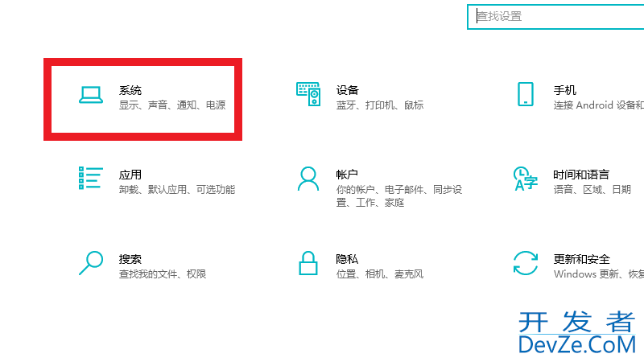Click the text 位置、相机、麦克风
644x362 pixels.
tap(380, 274)
